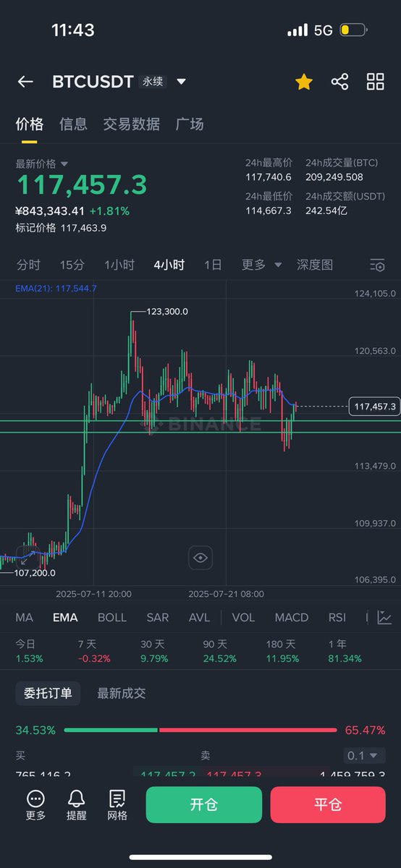Expand the 更多 timeframe dropdown

(x=261, y=265)
